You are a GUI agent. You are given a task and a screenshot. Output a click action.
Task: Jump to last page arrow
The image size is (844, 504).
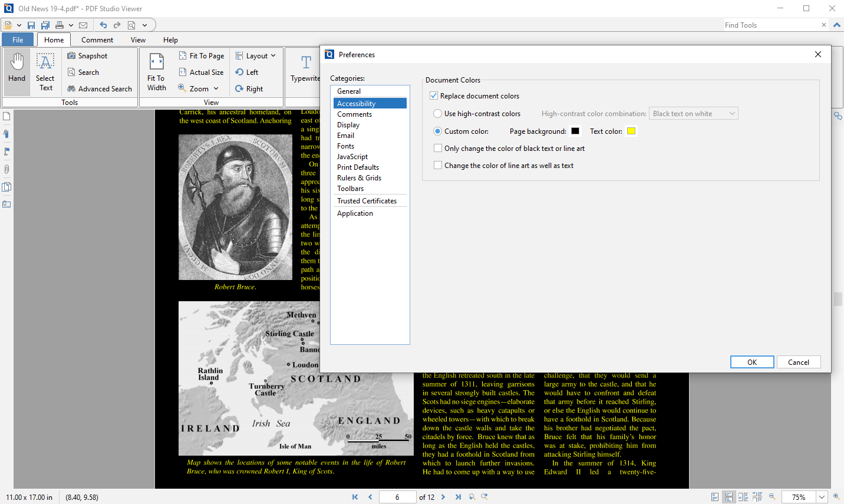click(458, 497)
